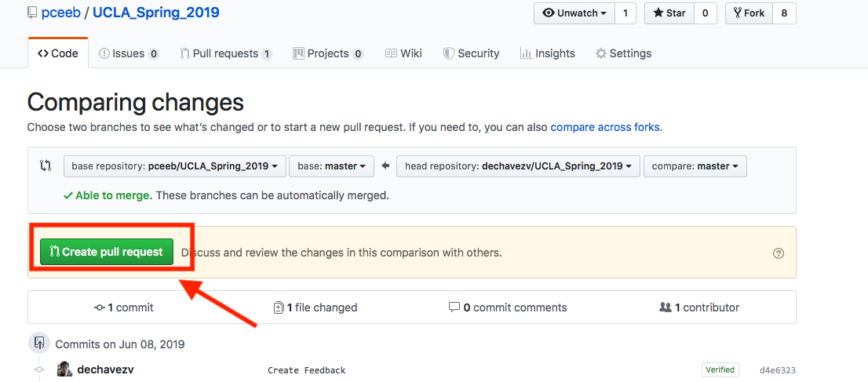Follow the compare across forks link
Image resolution: width=868 pixels, height=382 pixels.
click(604, 127)
